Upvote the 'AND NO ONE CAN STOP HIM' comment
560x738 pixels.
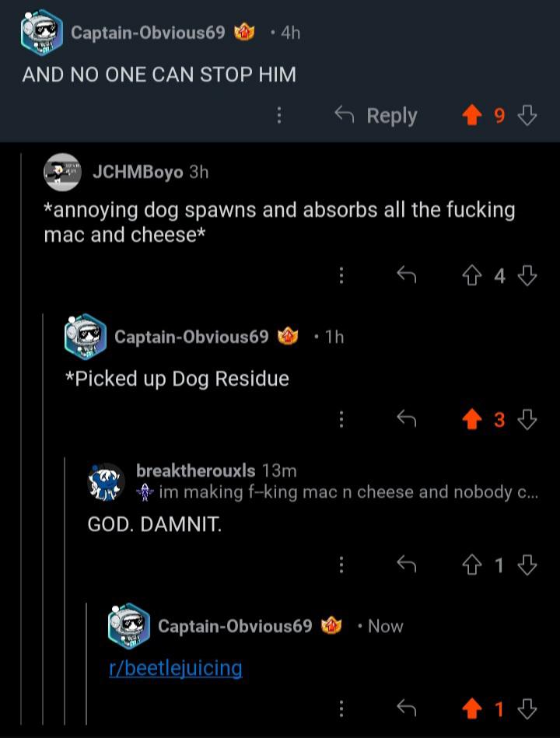click(472, 115)
